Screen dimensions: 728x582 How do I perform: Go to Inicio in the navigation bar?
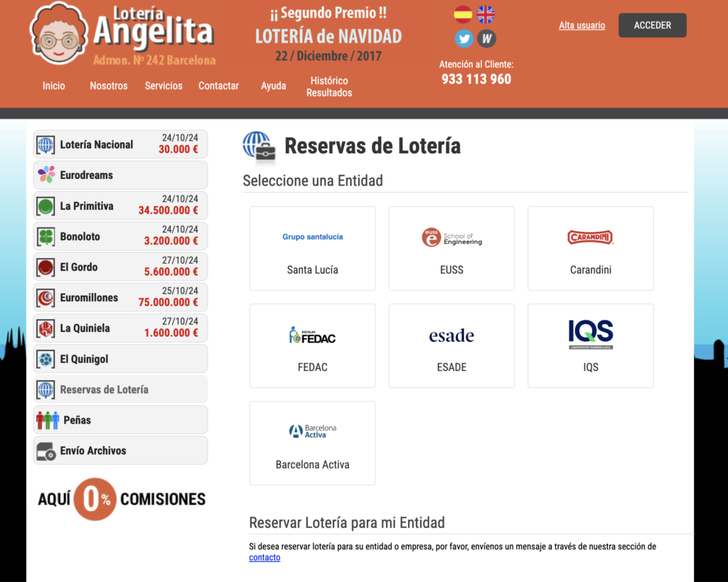(54, 86)
